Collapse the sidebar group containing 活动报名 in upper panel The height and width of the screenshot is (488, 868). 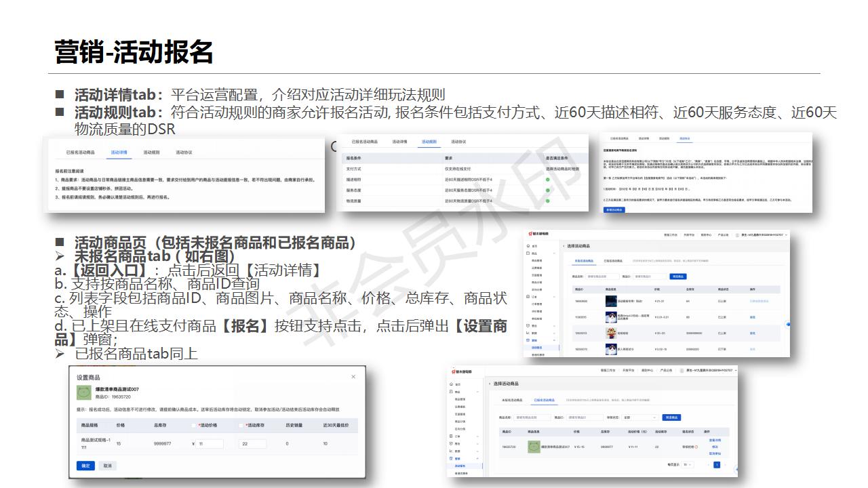click(554, 340)
